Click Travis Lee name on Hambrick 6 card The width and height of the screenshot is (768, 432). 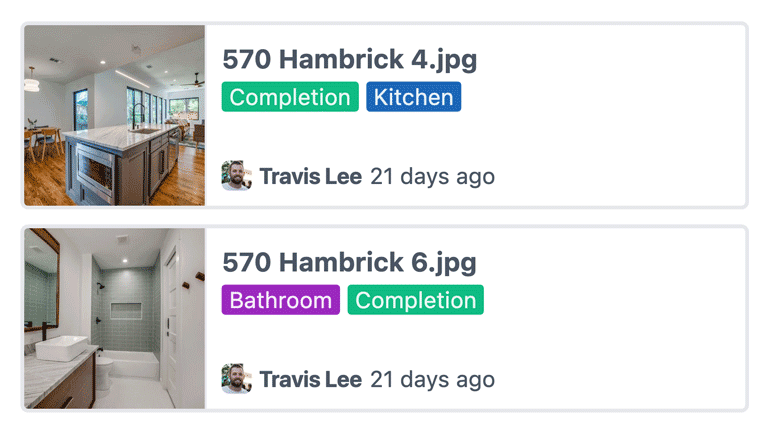(310, 380)
